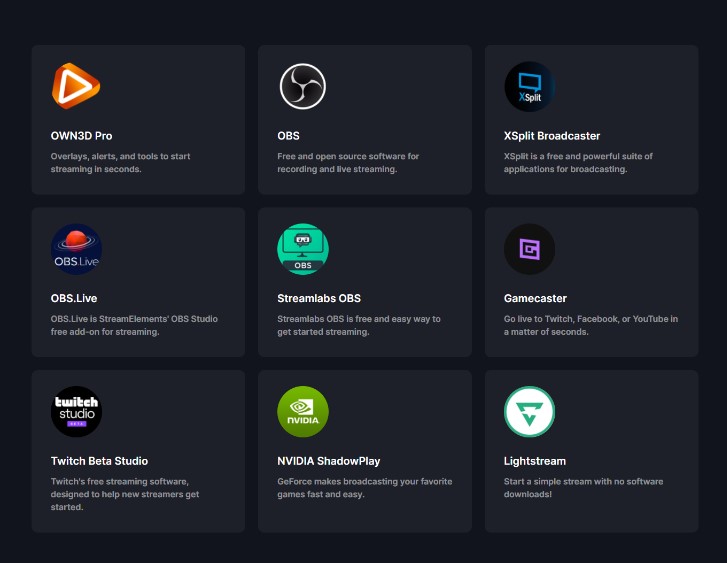
Task: Open the Gamecaster title link
Action: click(535, 298)
